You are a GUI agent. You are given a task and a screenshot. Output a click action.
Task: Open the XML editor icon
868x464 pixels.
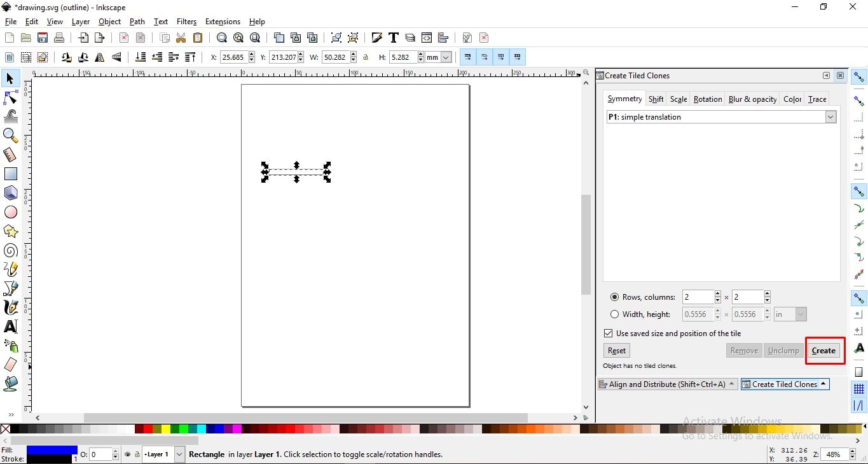click(x=427, y=38)
